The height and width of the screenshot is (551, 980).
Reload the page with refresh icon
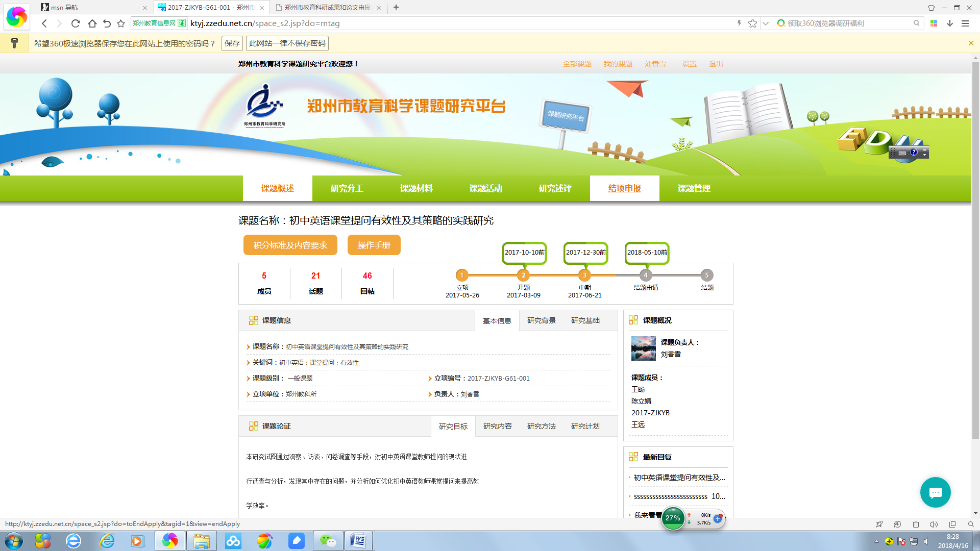(x=76, y=23)
